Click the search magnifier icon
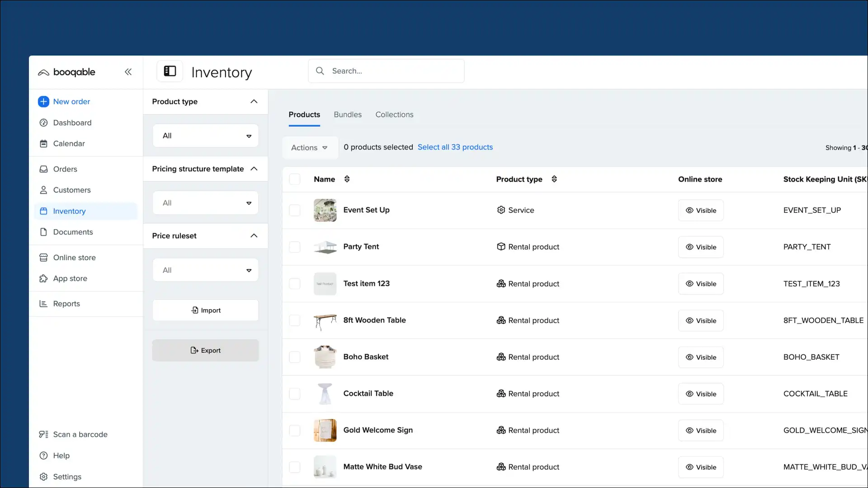The width and height of the screenshot is (868, 488). tap(320, 71)
